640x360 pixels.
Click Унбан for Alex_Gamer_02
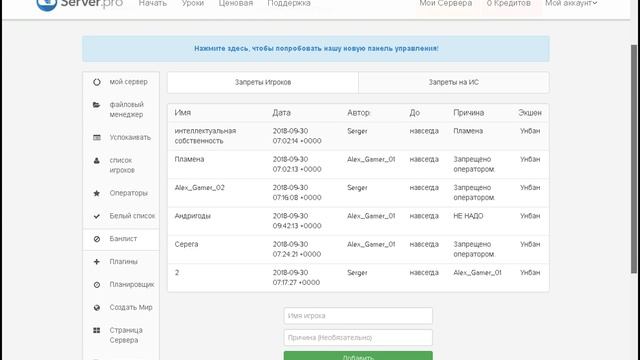[530, 188]
